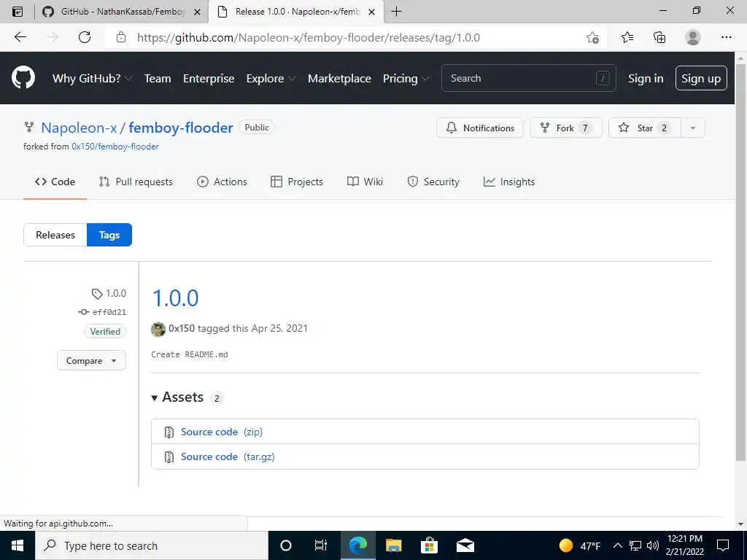Expand the Pricing menu
747x560 pixels.
click(x=406, y=79)
